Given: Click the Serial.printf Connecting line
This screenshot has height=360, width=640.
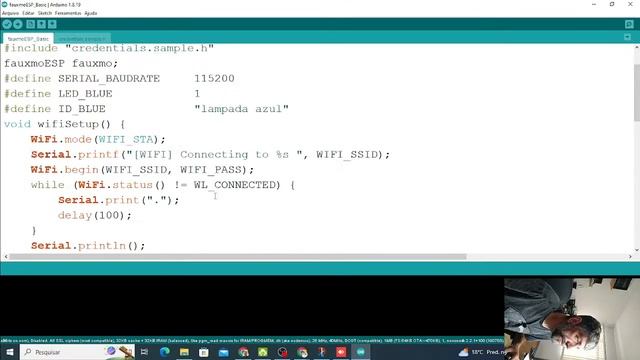Looking at the screenshot, I should pyautogui.click(x=211, y=155).
